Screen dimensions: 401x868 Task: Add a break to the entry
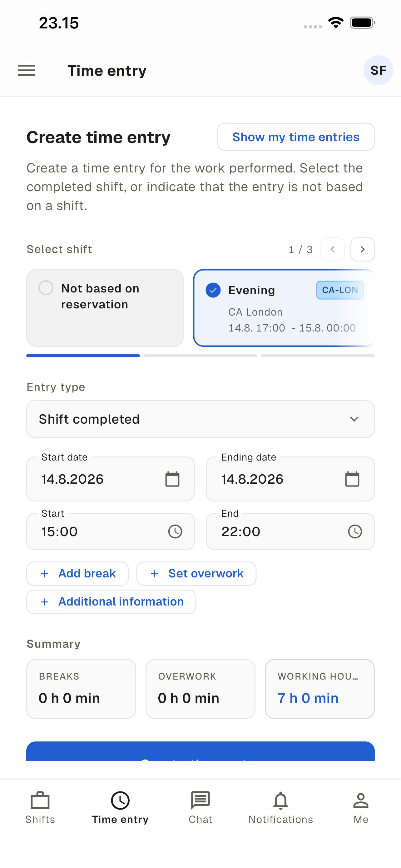point(77,573)
